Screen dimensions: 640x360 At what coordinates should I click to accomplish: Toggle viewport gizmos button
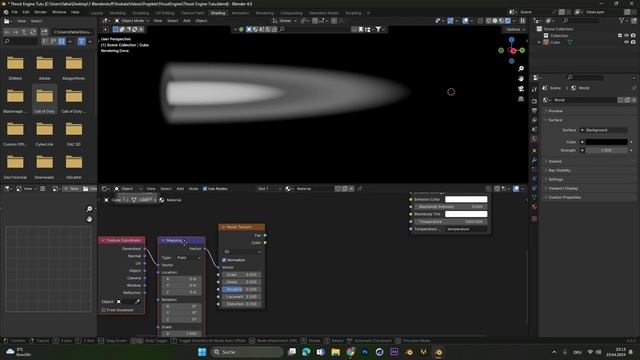click(x=450, y=20)
